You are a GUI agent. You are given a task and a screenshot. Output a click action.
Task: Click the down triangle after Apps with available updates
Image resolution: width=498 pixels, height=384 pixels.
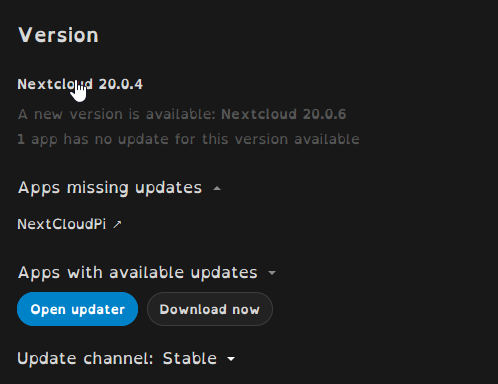click(x=272, y=273)
